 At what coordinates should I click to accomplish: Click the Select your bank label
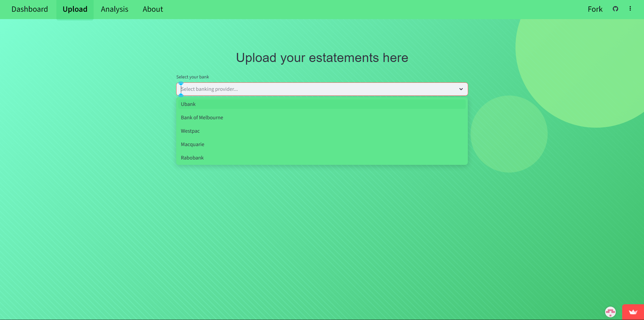pyautogui.click(x=193, y=77)
